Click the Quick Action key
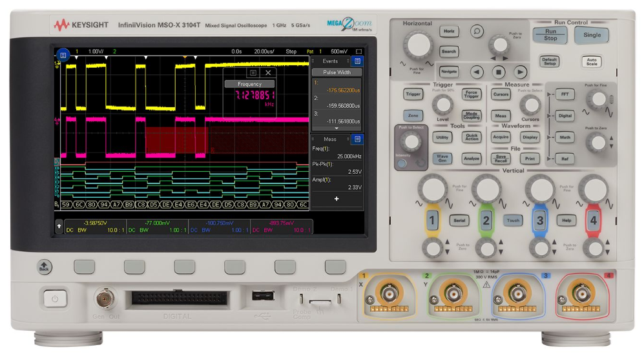This screenshot has height=354, width=644. tap(472, 137)
